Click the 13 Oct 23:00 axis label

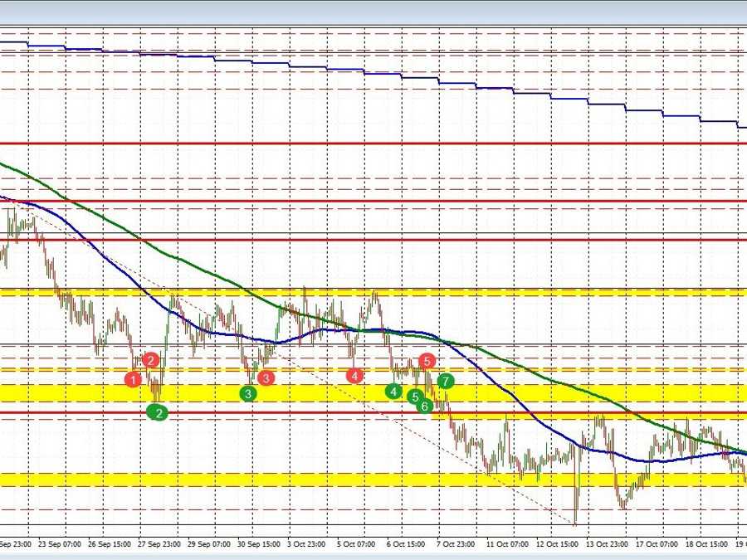pyautogui.click(x=609, y=545)
